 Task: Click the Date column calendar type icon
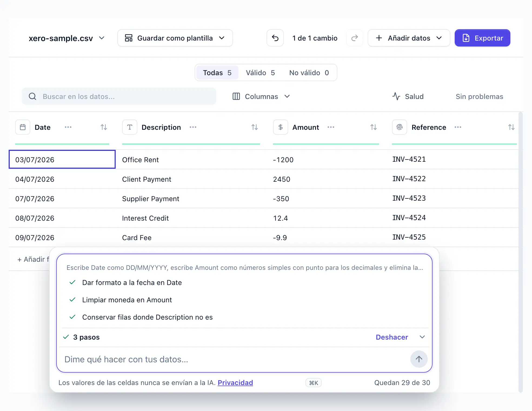coord(23,127)
